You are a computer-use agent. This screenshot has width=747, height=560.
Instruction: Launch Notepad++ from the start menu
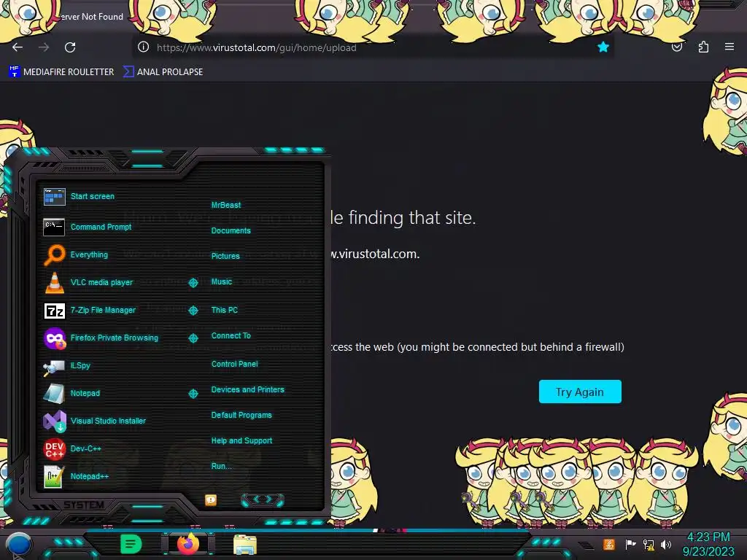[x=76, y=476]
